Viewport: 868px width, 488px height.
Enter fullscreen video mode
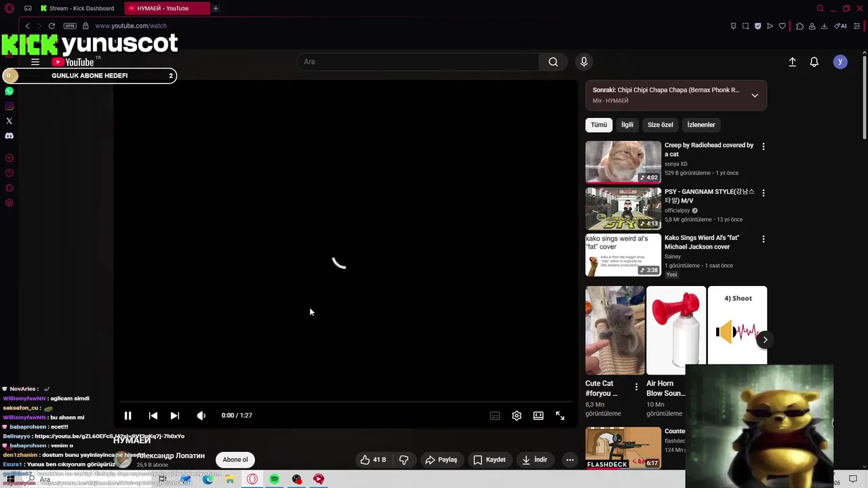coord(560,415)
